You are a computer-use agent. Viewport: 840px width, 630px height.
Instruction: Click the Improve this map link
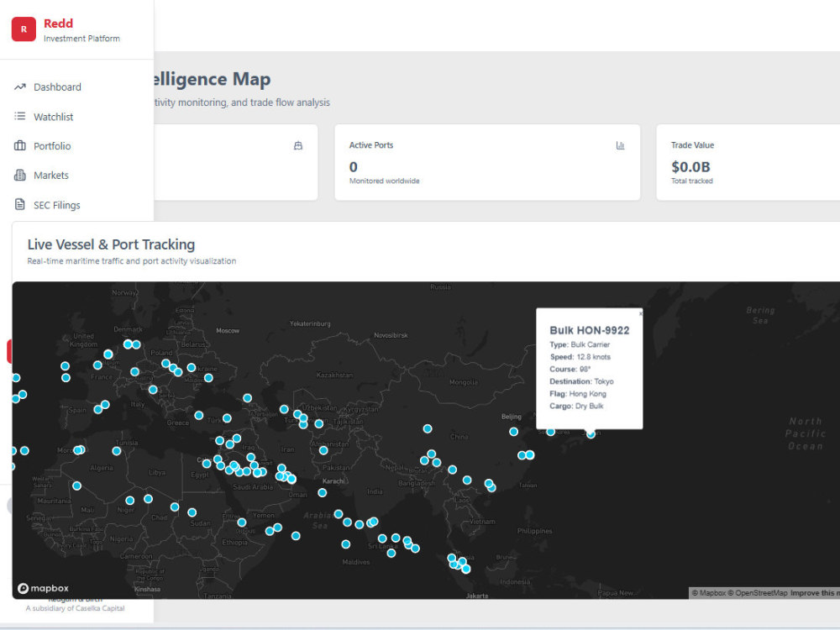point(814,593)
